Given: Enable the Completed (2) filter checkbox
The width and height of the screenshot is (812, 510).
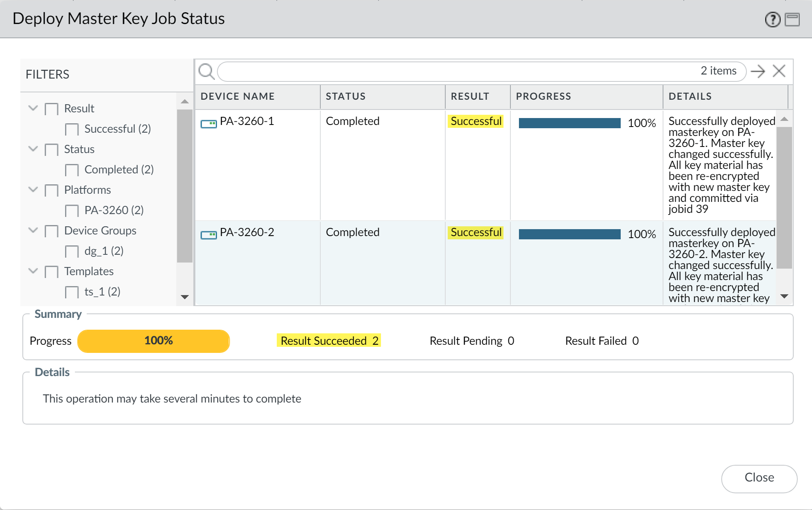Looking at the screenshot, I should coord(72,170).
